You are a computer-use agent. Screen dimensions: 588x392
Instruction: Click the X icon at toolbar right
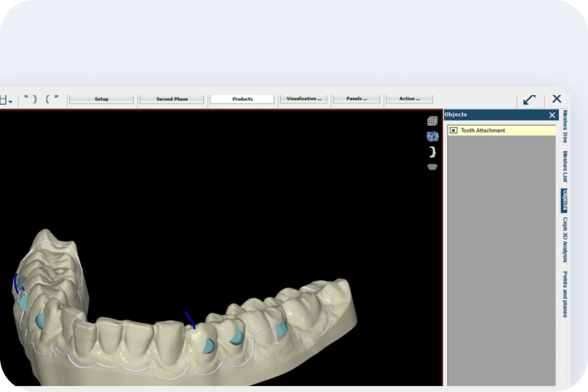click(556, 99)
